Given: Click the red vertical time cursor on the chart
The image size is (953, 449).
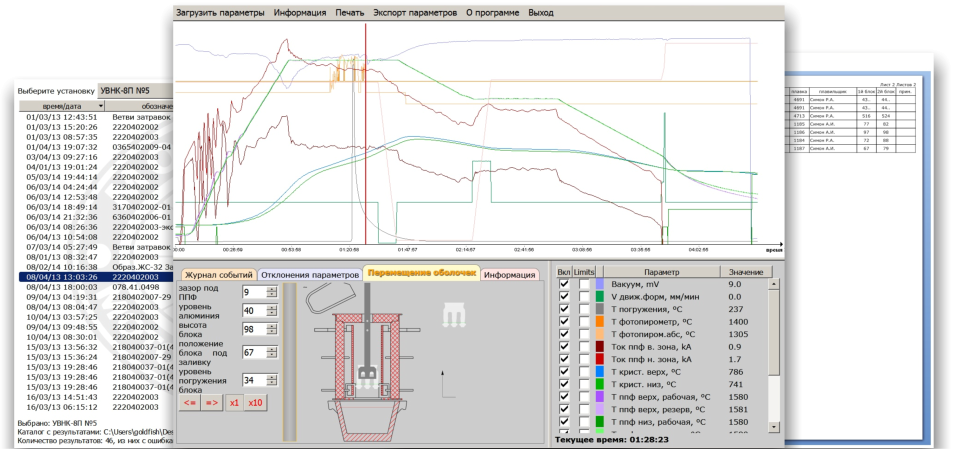Looking at the screenshot, I should click(365, 134).
